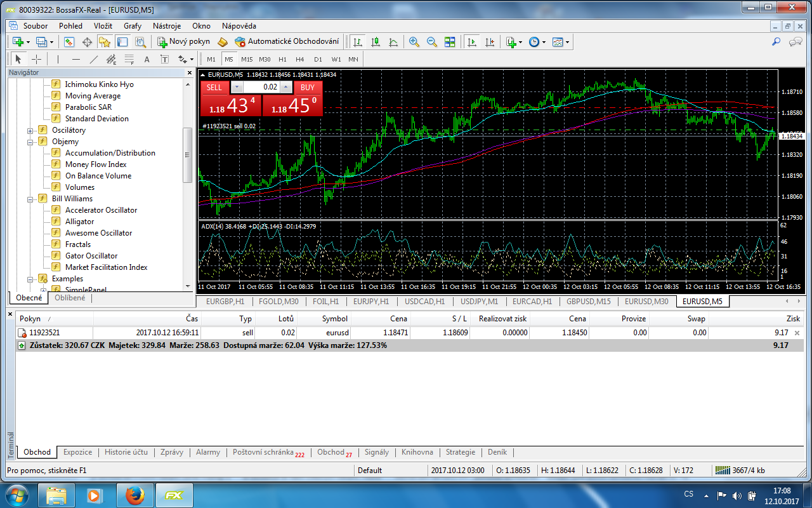Switch chart to candlesticks icon
812x508 pixels.
[x=376, y=42]
